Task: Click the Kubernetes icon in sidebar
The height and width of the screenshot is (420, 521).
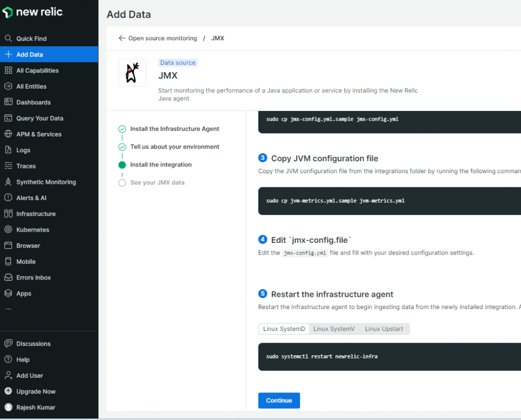Action: 8,230
